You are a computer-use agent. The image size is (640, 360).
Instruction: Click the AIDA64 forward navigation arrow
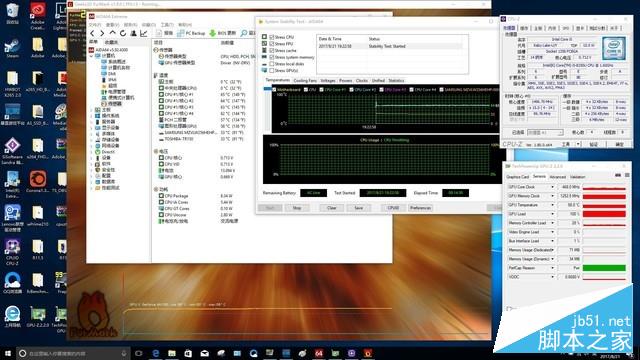click(102, 33)
